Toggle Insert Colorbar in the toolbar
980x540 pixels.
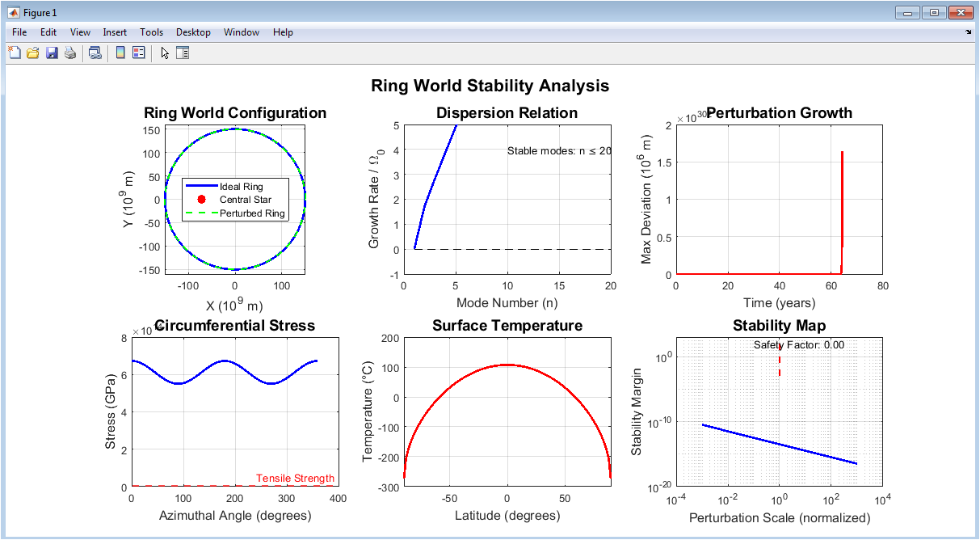(120, 53)
